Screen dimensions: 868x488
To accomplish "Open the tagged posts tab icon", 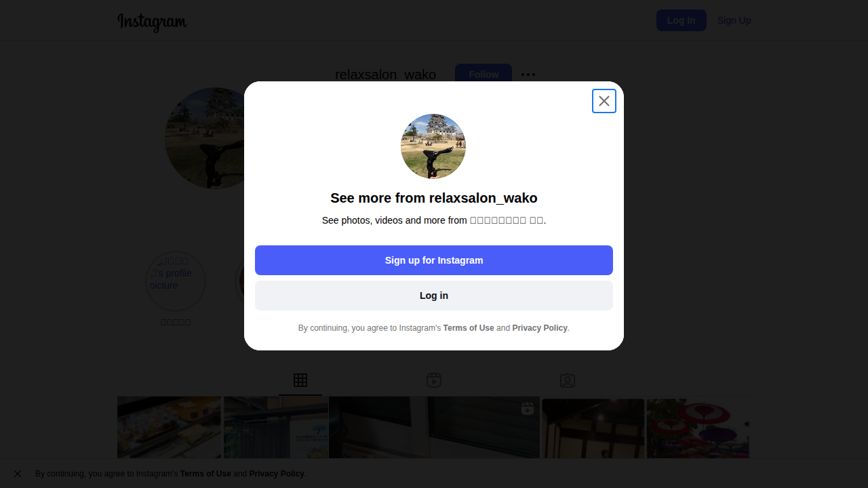I will point(568,380).
